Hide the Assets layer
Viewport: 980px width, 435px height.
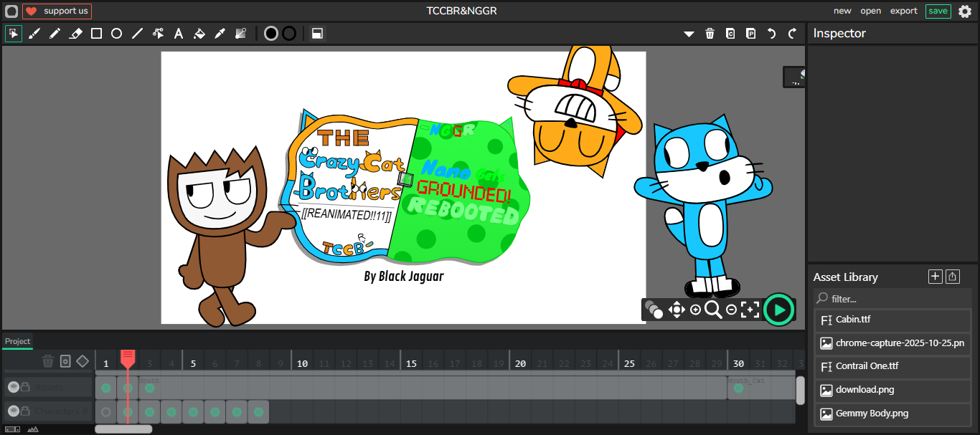tap(13, 388)
